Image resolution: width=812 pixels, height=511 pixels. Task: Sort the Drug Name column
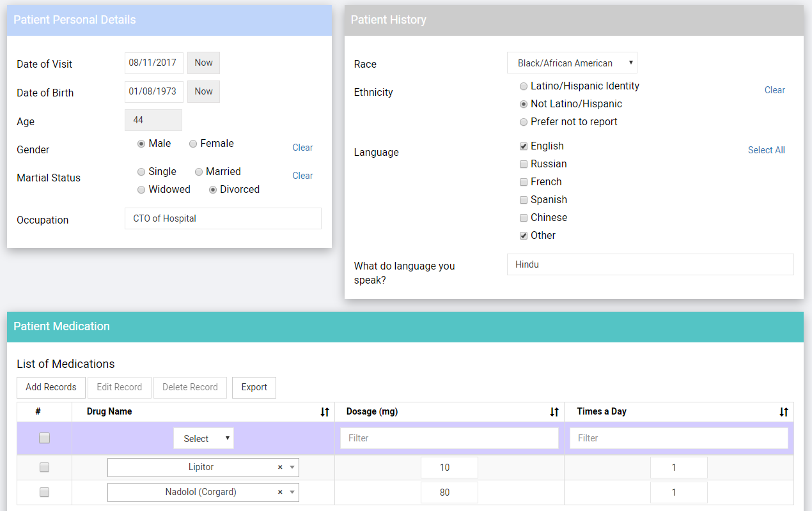pos(324,411)
